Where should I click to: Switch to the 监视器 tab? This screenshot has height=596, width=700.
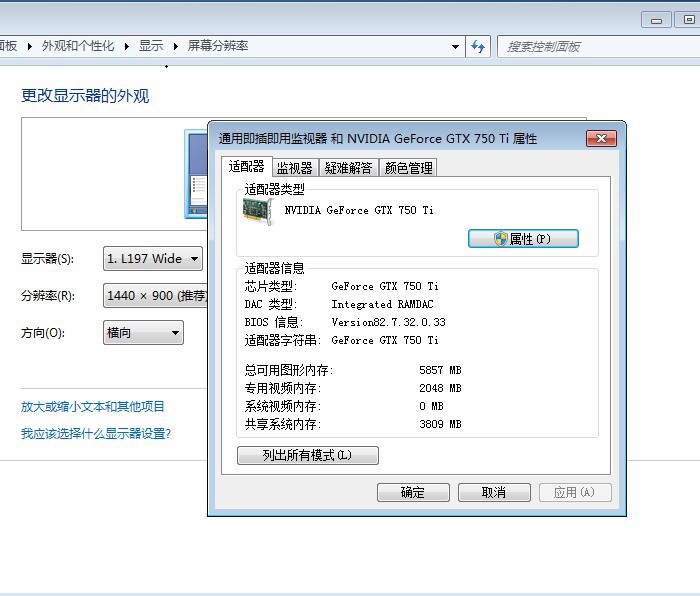coord(295,168)
